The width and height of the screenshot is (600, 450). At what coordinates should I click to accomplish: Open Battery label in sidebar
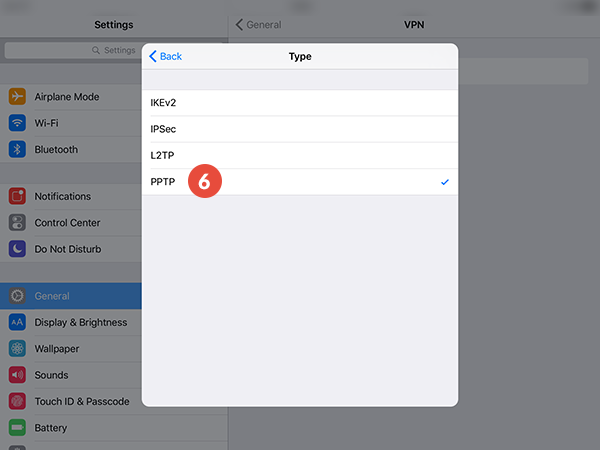pyautogui.click(x=51, y=428)
